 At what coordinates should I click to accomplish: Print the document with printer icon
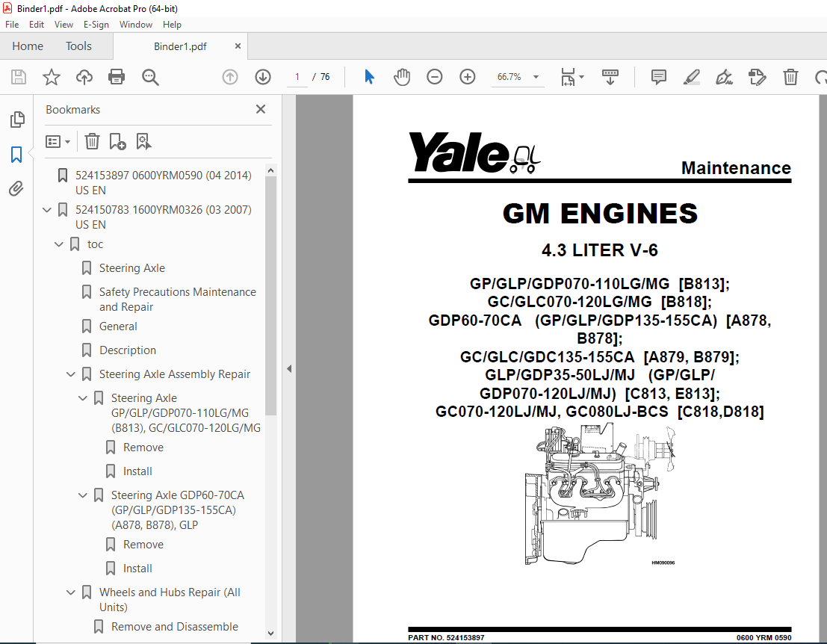click(116, 77)
